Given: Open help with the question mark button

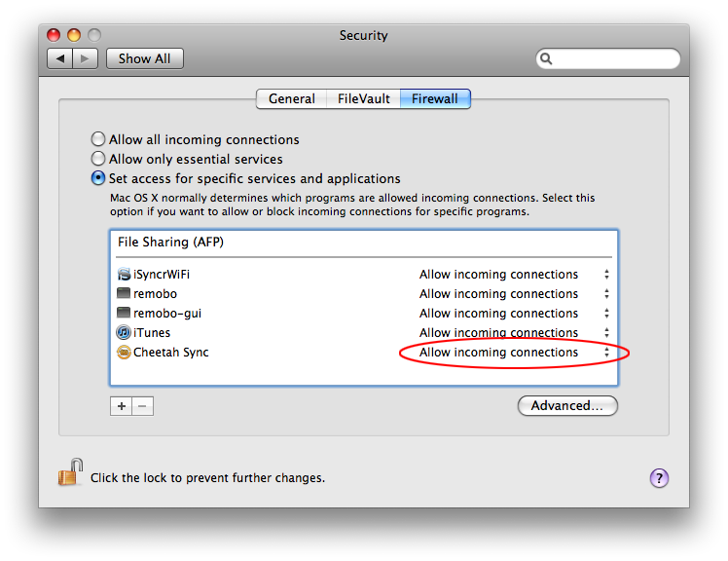Looking at the screenshot, I should point(659,478).
